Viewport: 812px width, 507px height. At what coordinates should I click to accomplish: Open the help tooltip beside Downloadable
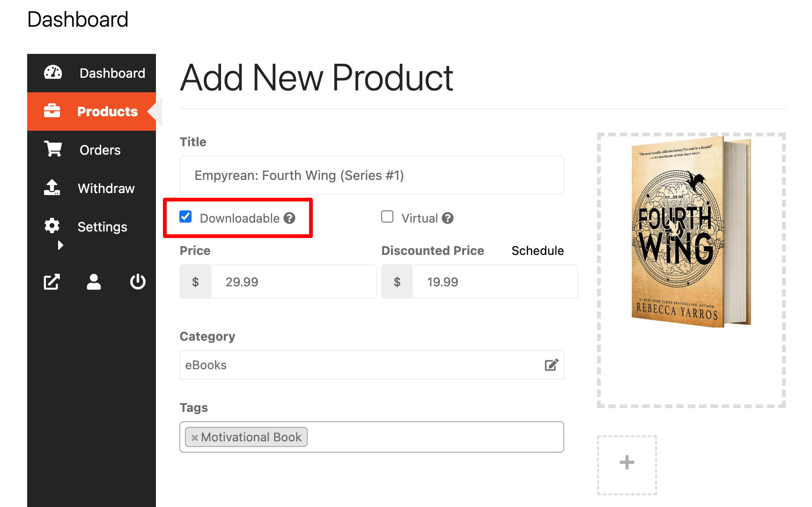coord(289,217)
